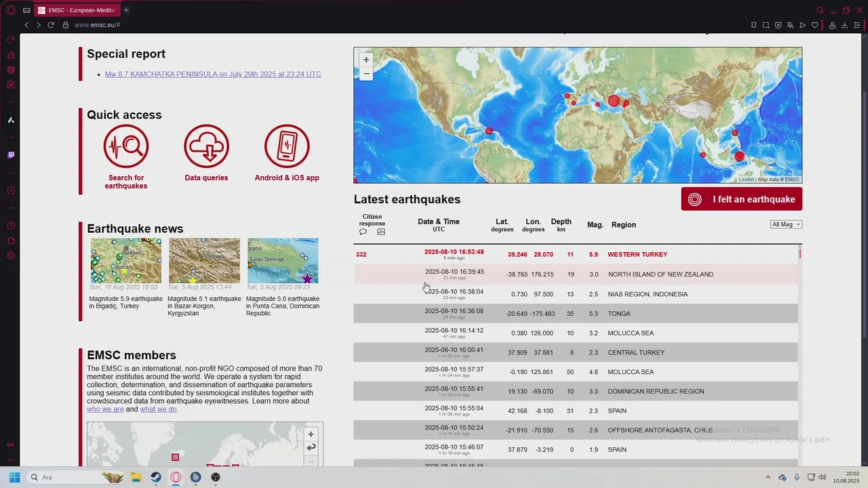The height and width of the screenshot is (488, 868).
Task: Click the taskbar search box labeled Ara
Action: 76,477
